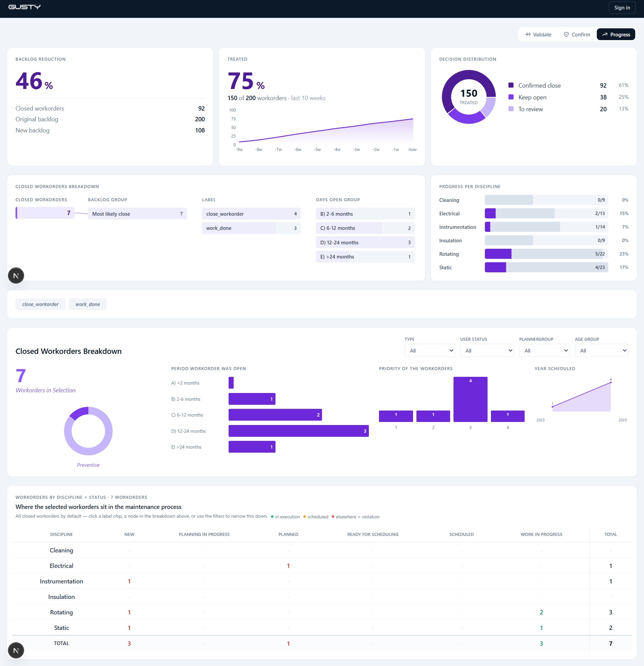This screenshot has height=666, width=644.
Task: Click the Insulation discipline progress bar
Action: pos(547,241)
